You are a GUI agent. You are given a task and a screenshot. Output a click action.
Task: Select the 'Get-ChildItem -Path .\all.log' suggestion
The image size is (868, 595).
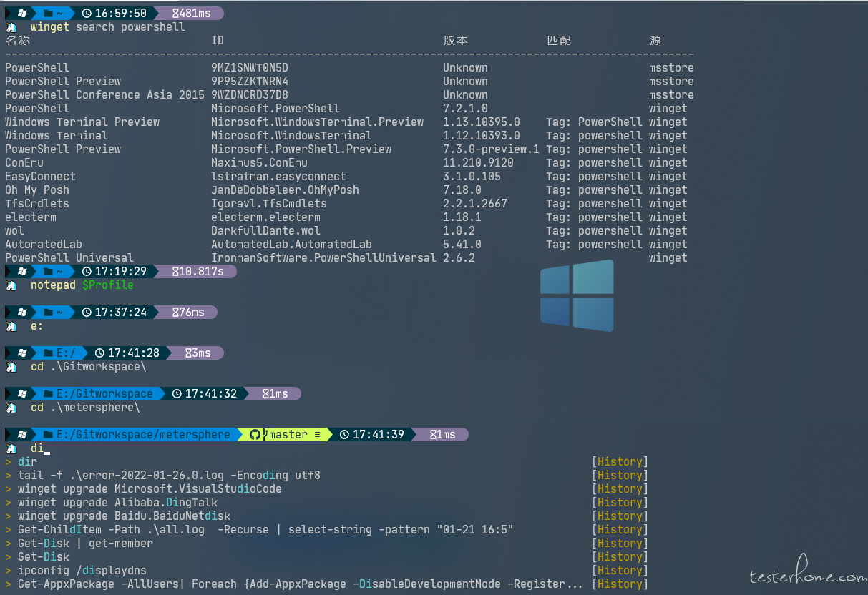(265, 530)
